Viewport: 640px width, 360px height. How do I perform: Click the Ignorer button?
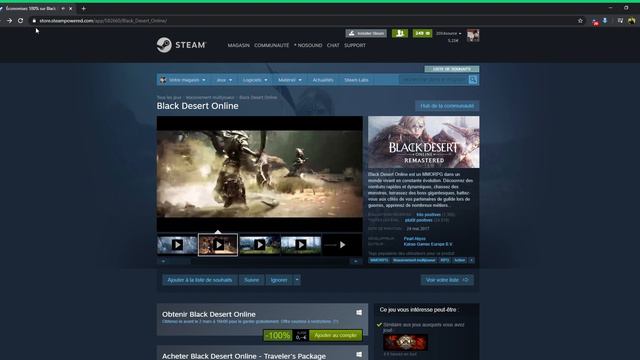pos(279,280)
